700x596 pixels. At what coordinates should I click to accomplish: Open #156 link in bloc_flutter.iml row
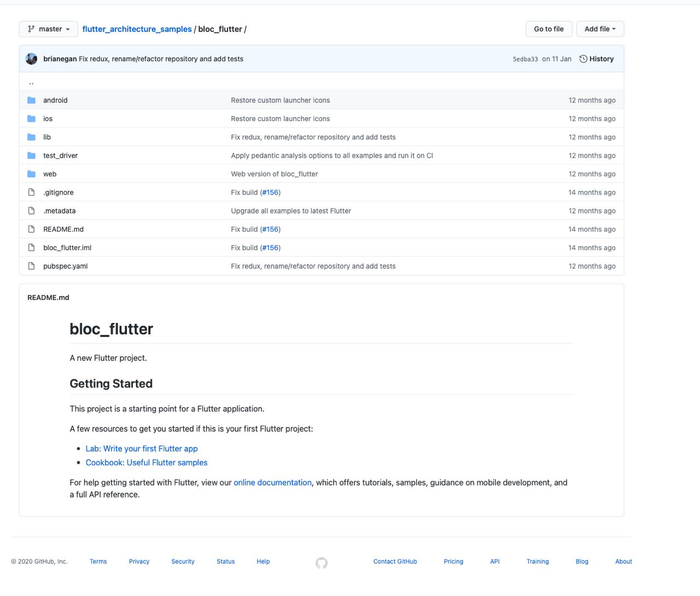[270, 248]
